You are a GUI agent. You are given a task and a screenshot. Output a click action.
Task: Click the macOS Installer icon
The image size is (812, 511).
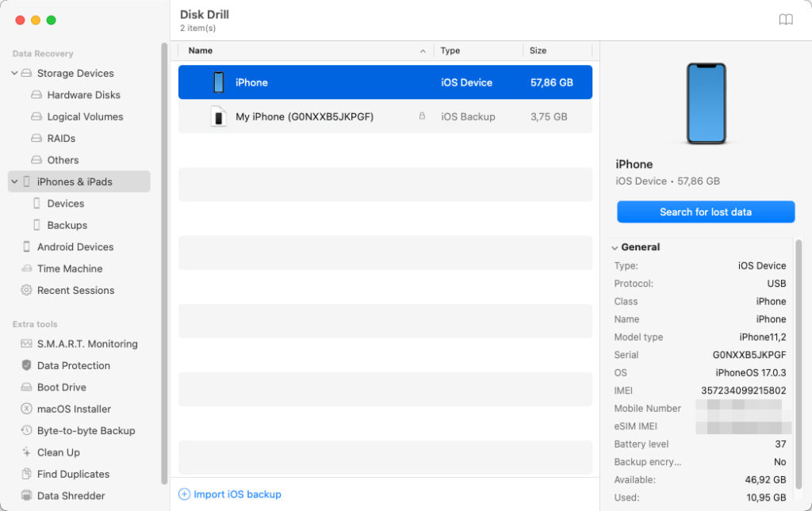tap(26, 409)
